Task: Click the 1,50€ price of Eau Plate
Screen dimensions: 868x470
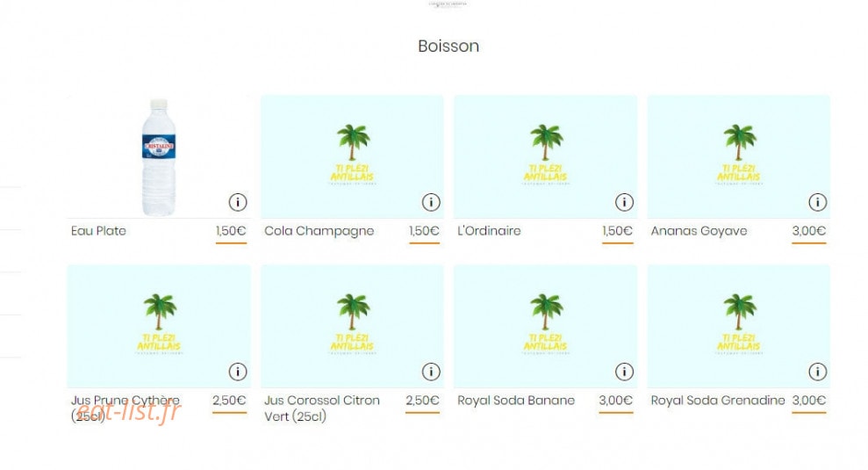Action: coord(231,230)
